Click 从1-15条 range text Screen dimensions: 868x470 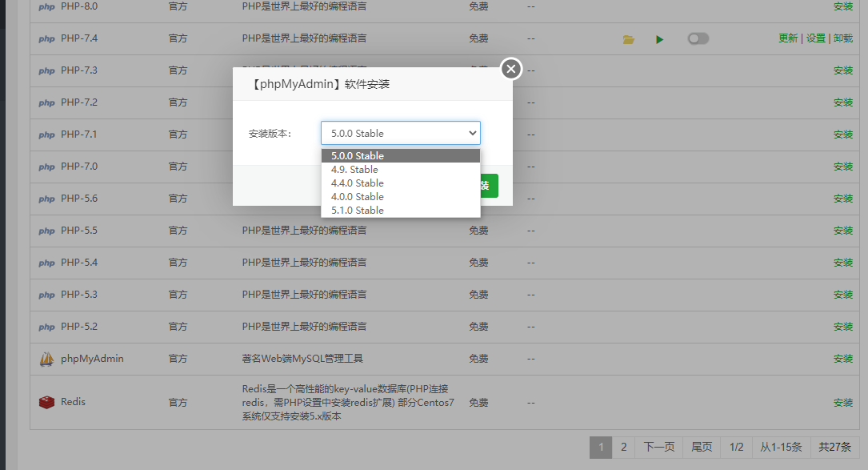[x=781, y=448]
